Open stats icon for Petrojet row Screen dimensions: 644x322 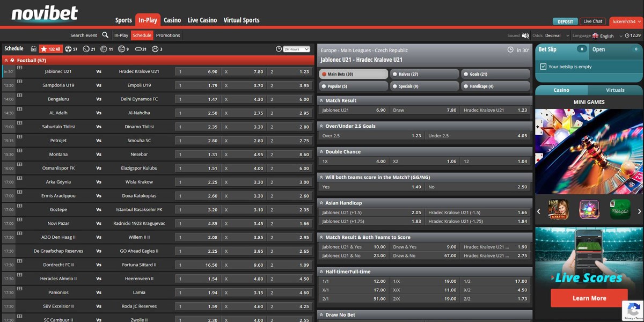click(20, 137)
